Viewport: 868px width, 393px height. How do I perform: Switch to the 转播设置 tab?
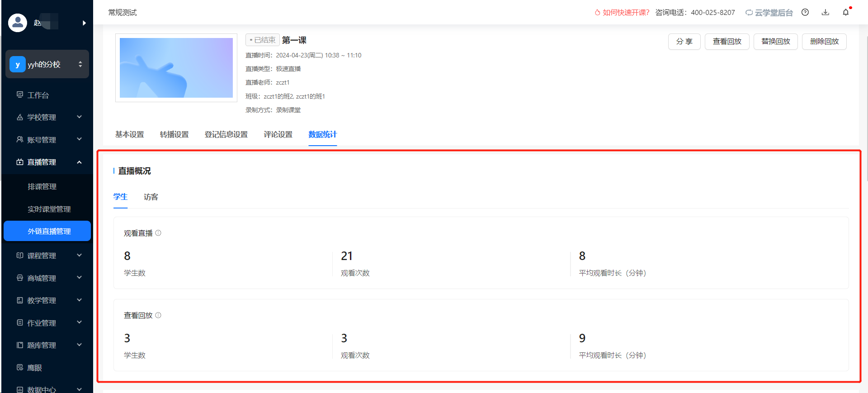click(x=175, y=134)
